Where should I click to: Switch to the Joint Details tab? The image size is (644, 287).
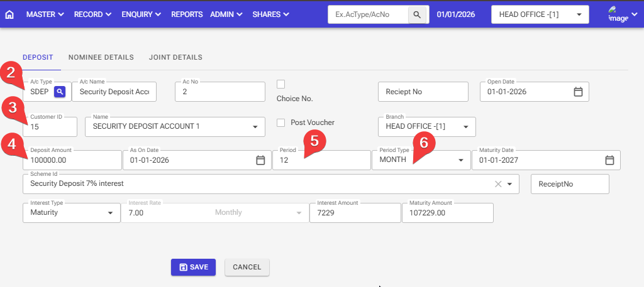point(175,57)
